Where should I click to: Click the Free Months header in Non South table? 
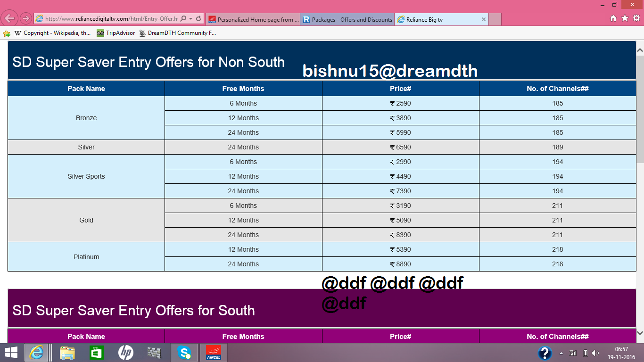pyautogui.click(x=243, y=89)
